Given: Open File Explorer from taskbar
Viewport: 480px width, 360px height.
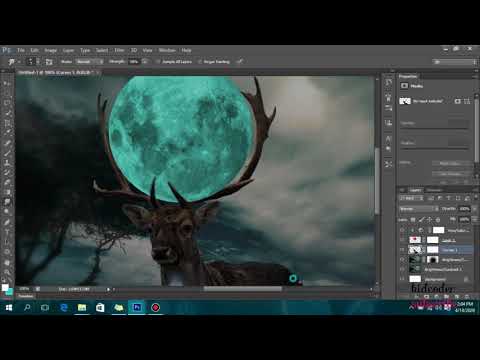Looking at the screenshot, I should [x=82, y=307].
